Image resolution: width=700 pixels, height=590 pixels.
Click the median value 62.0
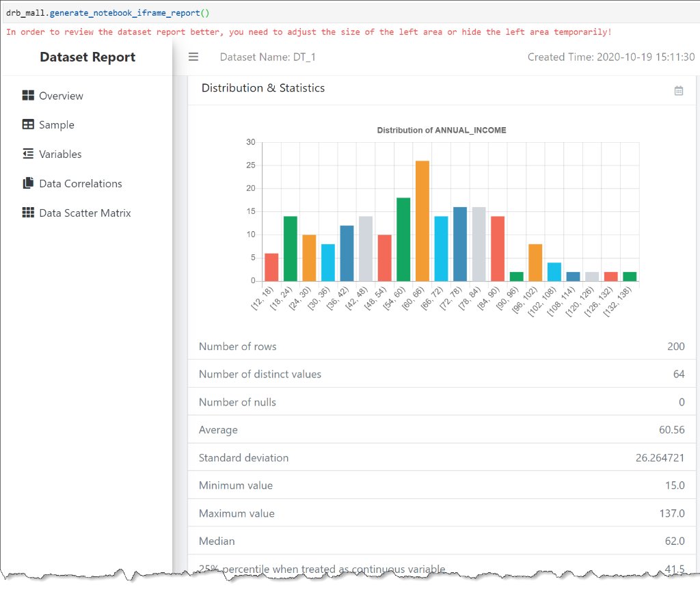[675, 541]
